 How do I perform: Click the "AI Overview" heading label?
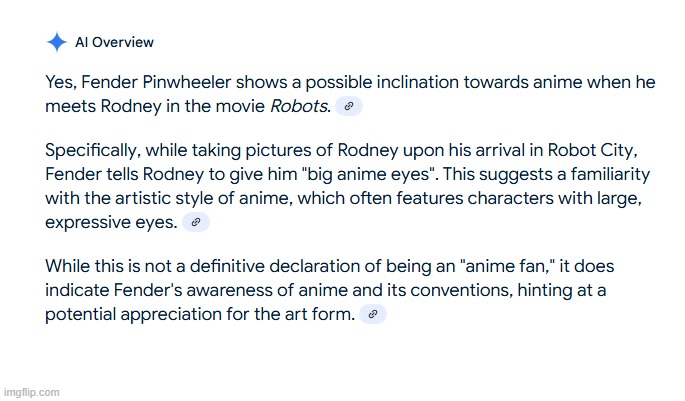(114, 42)
